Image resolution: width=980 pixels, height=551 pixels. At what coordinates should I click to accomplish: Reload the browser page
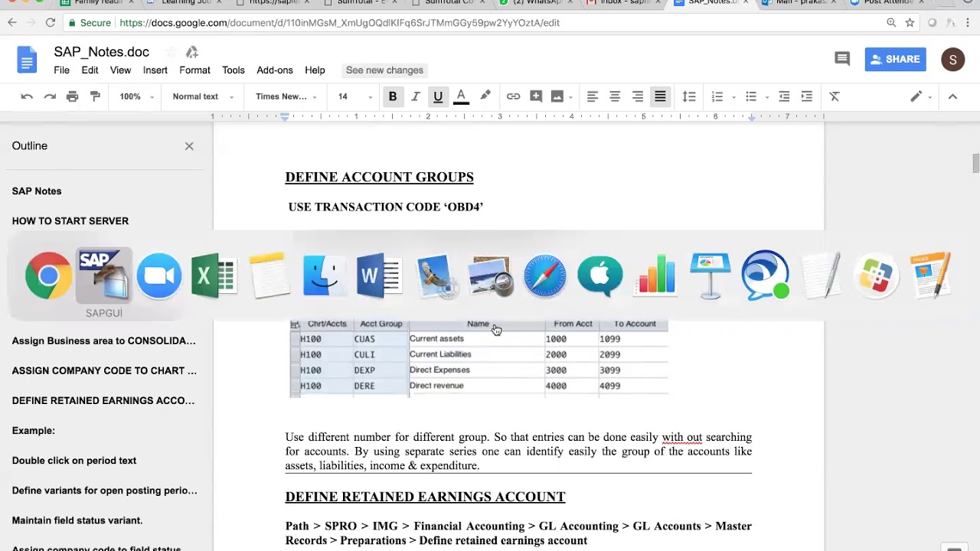tap(50, 23)
